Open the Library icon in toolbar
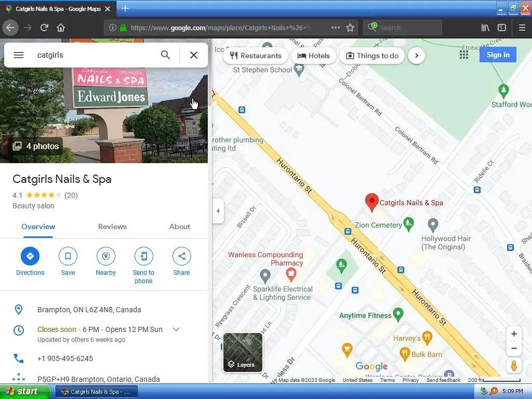 485,28
